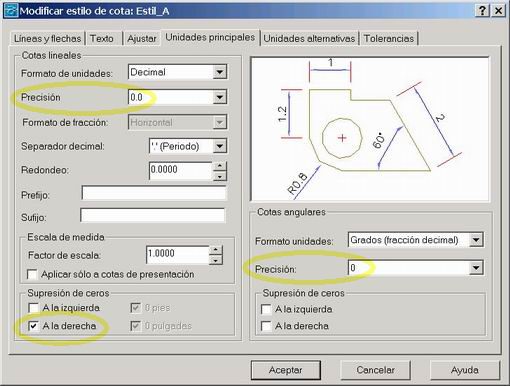The height and width of the screenshot is (386, 510).
Task: Enable angular A la derecha zero suppression
Action: 266,326
